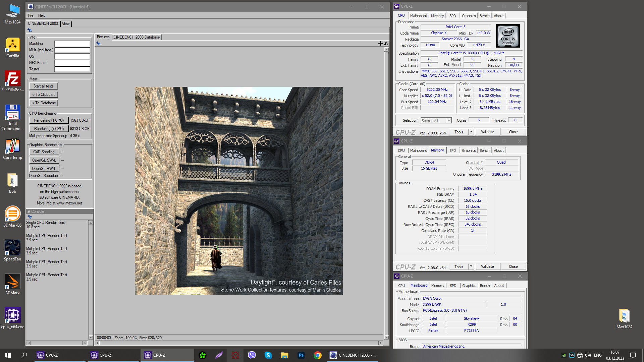
Task: Launch Catzilla from the desktop
Action: (12, 48)
